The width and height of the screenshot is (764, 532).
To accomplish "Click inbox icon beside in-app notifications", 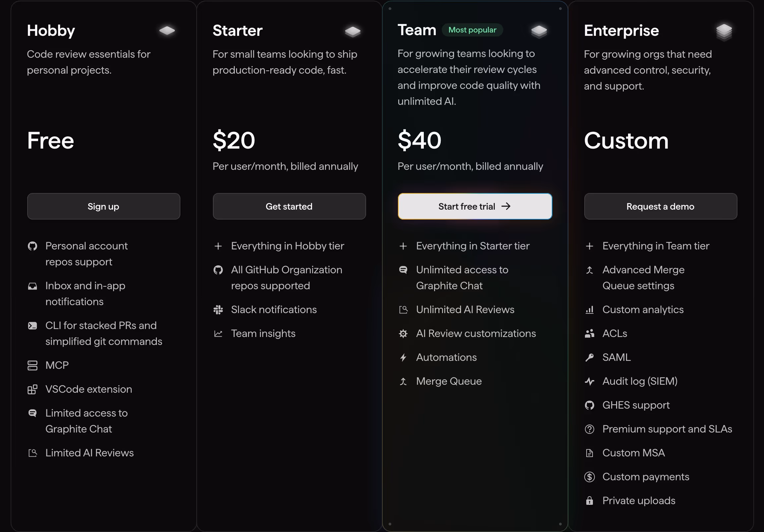I will pos(32,286).
